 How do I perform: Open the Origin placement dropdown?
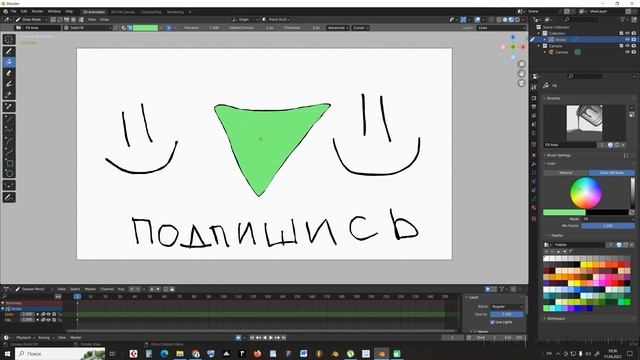[245, 19]
